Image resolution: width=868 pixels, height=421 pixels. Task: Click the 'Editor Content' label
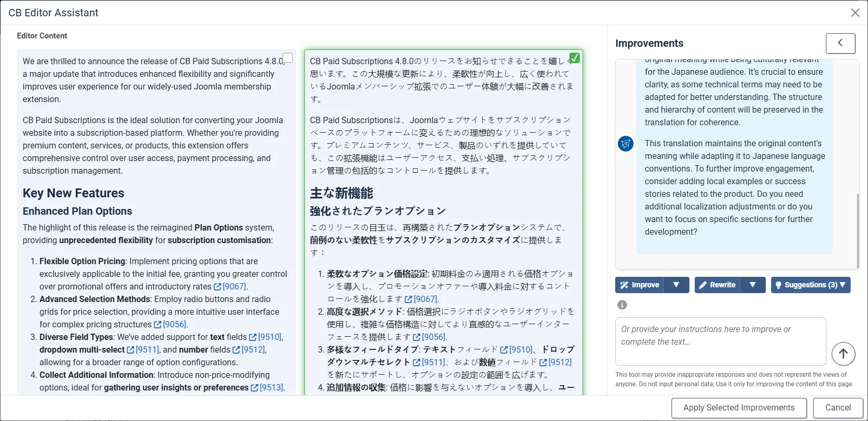(42, 36)
